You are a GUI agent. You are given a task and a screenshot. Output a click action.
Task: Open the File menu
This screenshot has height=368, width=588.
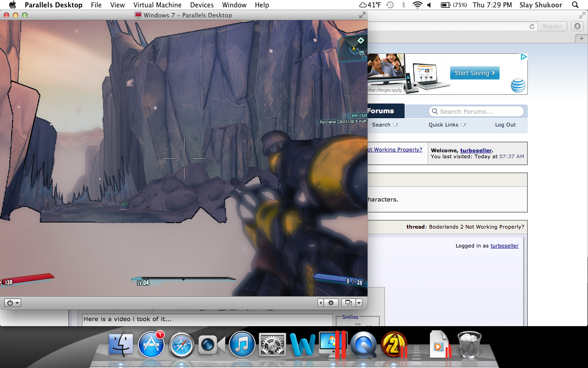coord(96,5)
